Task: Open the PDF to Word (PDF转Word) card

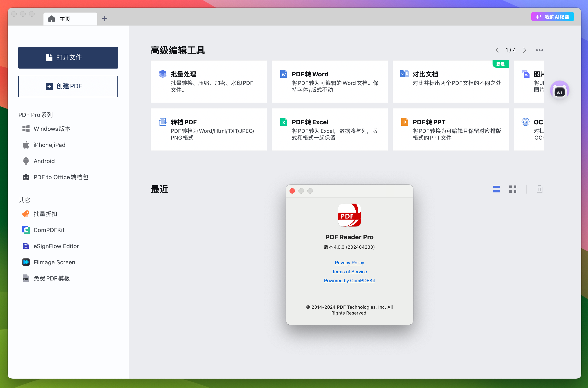Action: 330,81
